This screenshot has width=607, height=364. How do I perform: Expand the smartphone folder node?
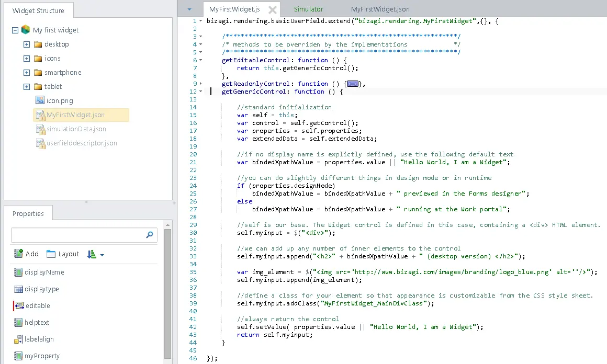tap(27, 73)
